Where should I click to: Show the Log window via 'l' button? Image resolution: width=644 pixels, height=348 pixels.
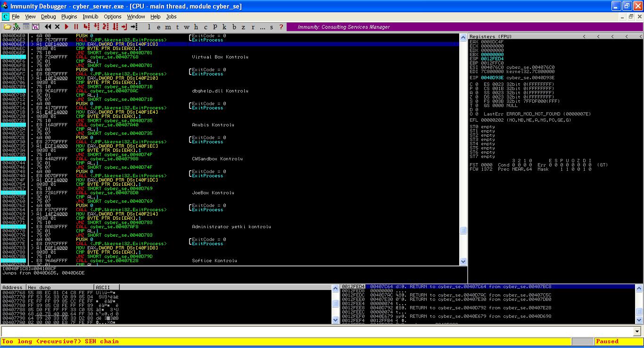point(149,27)
